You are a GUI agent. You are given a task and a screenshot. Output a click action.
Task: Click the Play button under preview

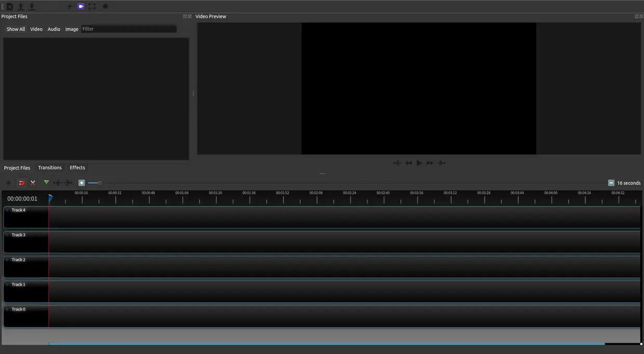pyautogui.click(x=419, y=163)
